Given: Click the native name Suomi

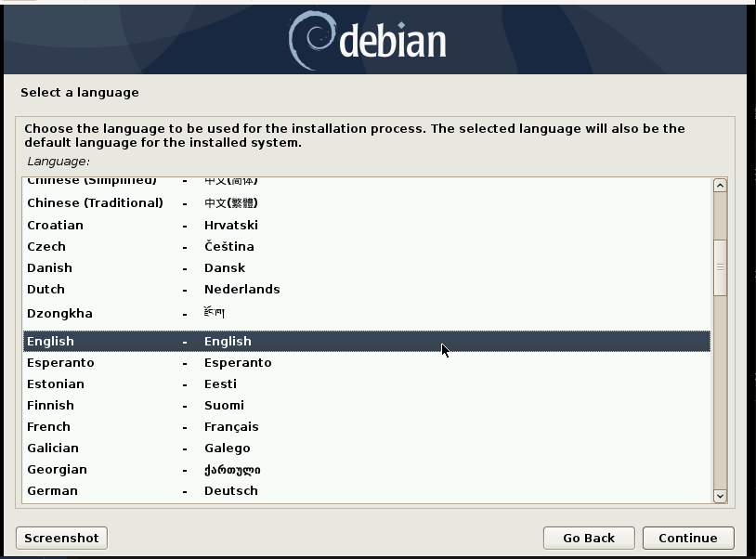Looking at the screenshot, I should pyautogui.click(x=224, y=405).
